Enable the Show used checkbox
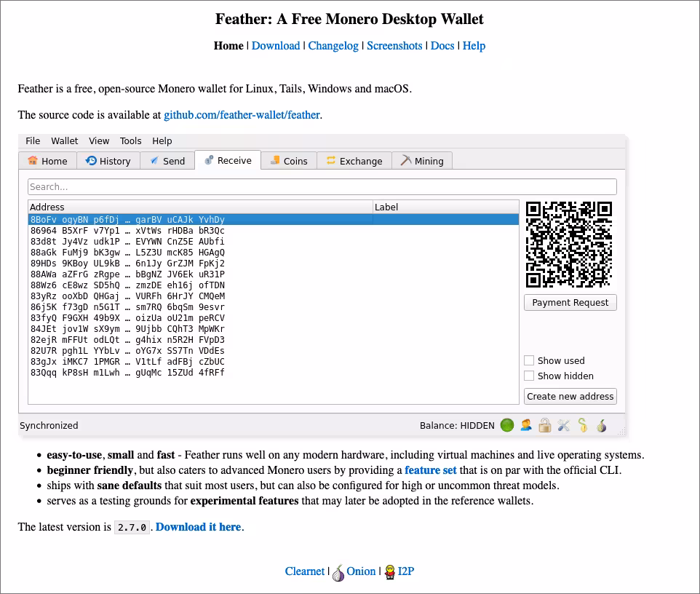The height and width of the screenshot is (594, 700). (529, 360)
